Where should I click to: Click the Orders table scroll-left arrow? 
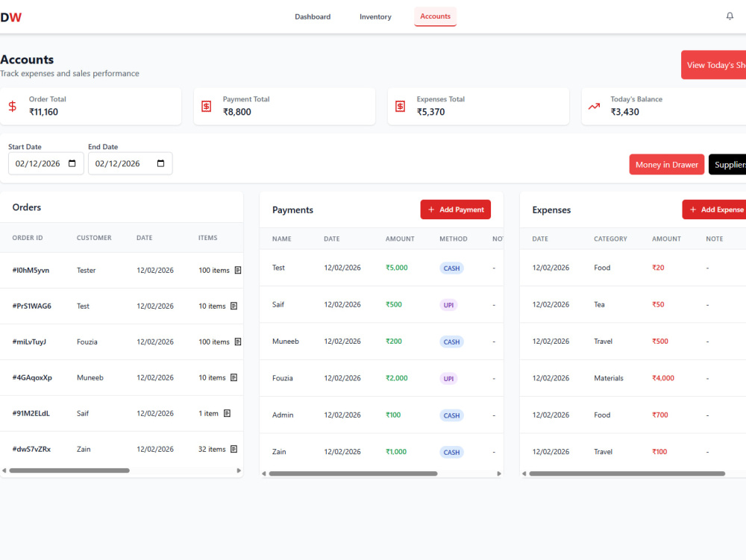tap(4, 471)
